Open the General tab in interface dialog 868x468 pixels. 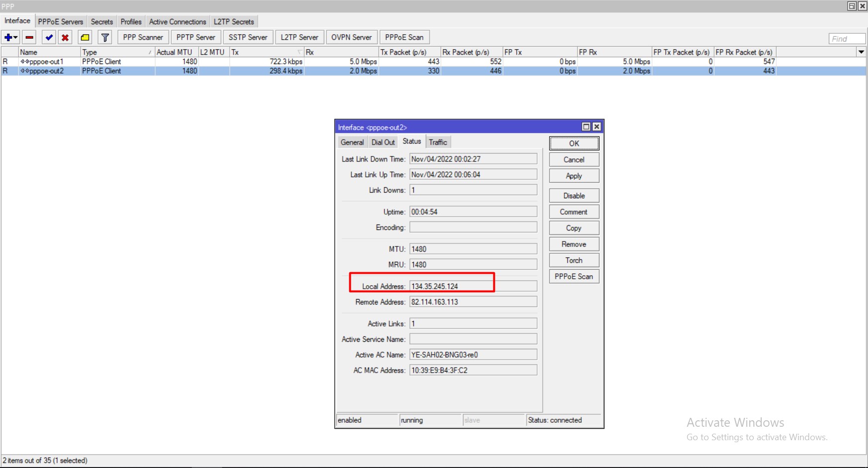[352, 142]
